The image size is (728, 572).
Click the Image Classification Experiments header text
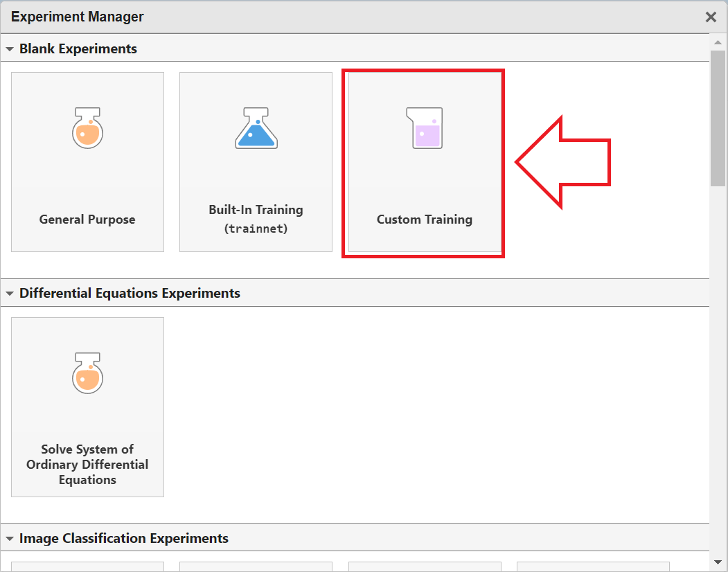click(x=123, y=539)
